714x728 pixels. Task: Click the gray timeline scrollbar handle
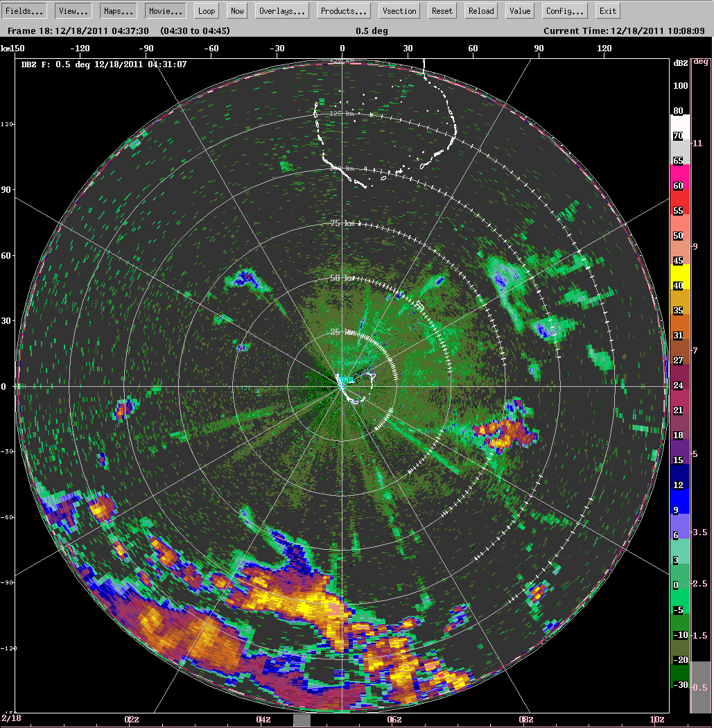pyautogui.click(x=302, y=720)
